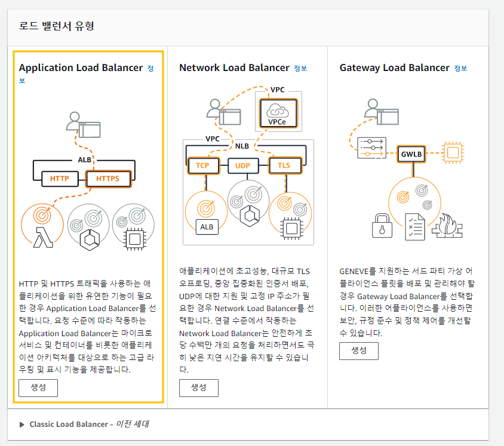The image size is (504, 446).
Task: Click the chip instance icon in ALB diagram
Action: click(x=135, y=239)
